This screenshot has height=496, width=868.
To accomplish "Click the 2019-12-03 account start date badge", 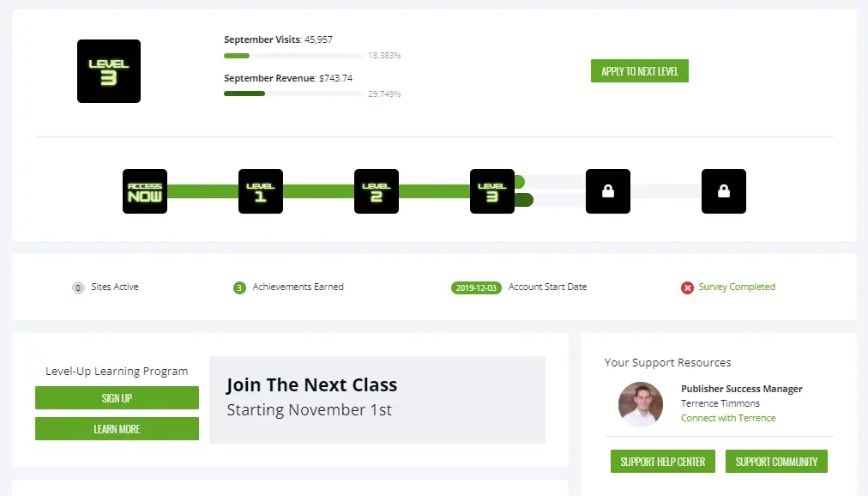I will pyautogui.click(x=476, y=287).
